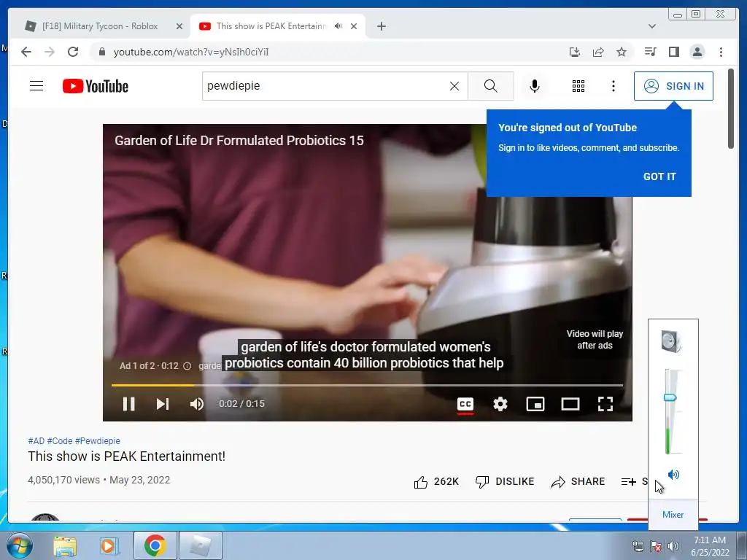Screen dimensions: 747x560
Task: Install YouTube app from address bar
Action: [x=575, y=52]
